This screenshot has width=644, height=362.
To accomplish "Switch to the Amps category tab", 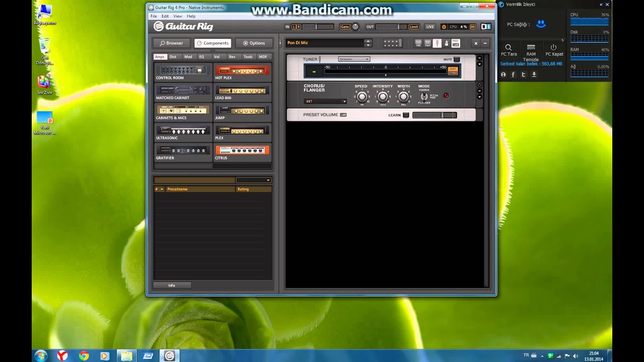I will tap(159, 57).
